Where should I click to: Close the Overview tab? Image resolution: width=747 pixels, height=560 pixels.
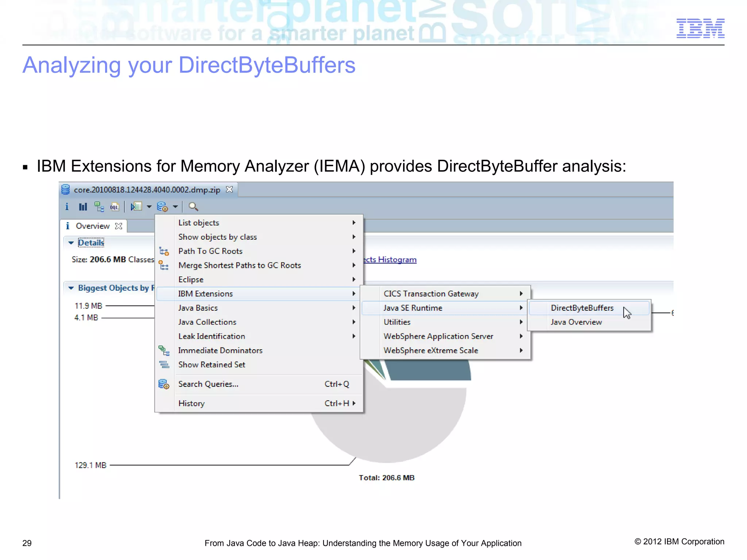119,226
